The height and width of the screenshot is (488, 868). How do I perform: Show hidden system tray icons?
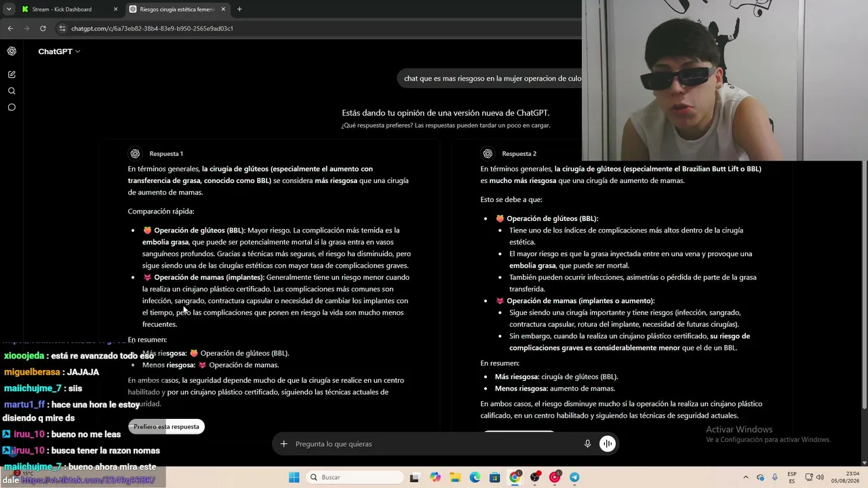[x=746, y=477]
